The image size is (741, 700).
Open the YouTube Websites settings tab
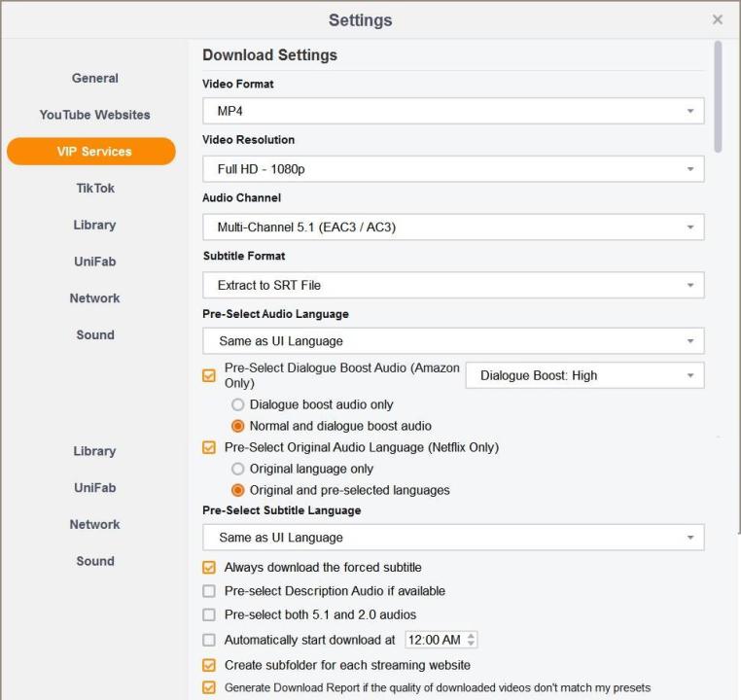[94, 115]
